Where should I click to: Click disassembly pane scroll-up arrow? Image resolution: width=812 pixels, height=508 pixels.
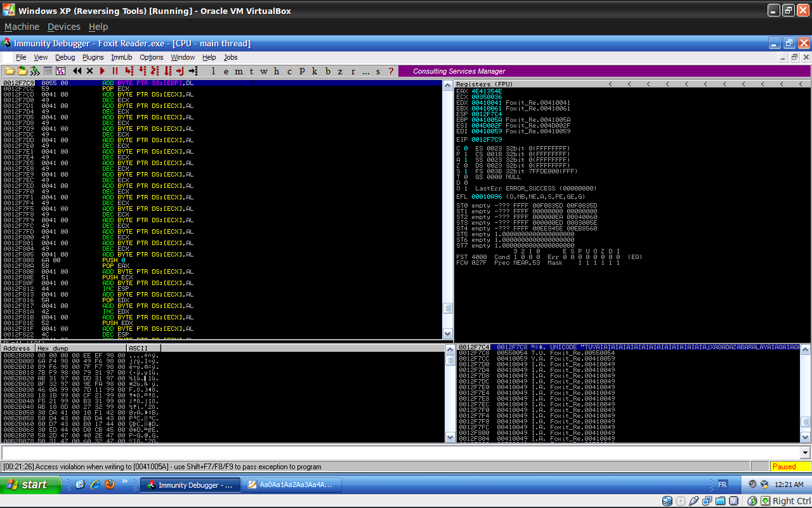click(x=448, y=85)
